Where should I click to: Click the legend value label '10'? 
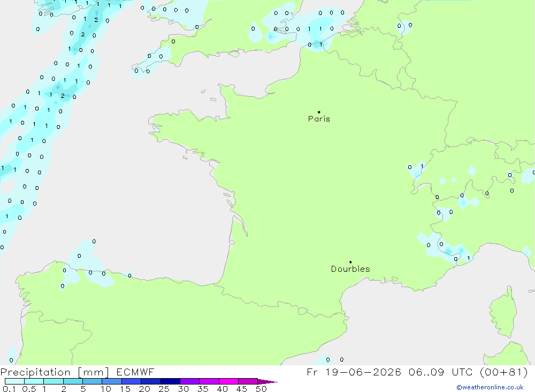point(106,389)
